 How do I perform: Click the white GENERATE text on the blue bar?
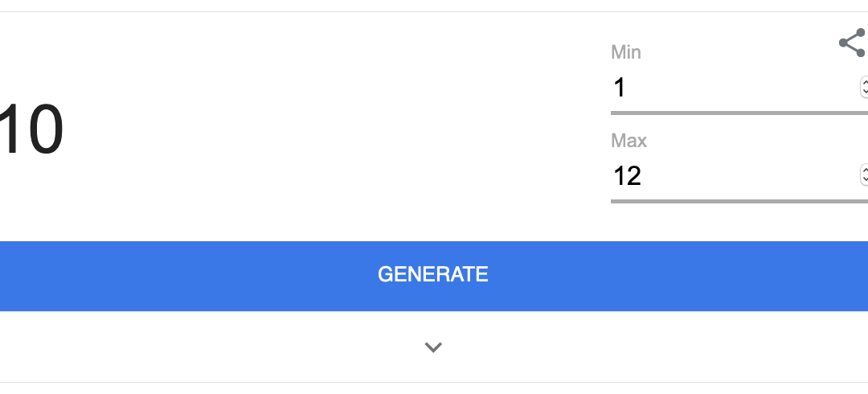(433, 274)
